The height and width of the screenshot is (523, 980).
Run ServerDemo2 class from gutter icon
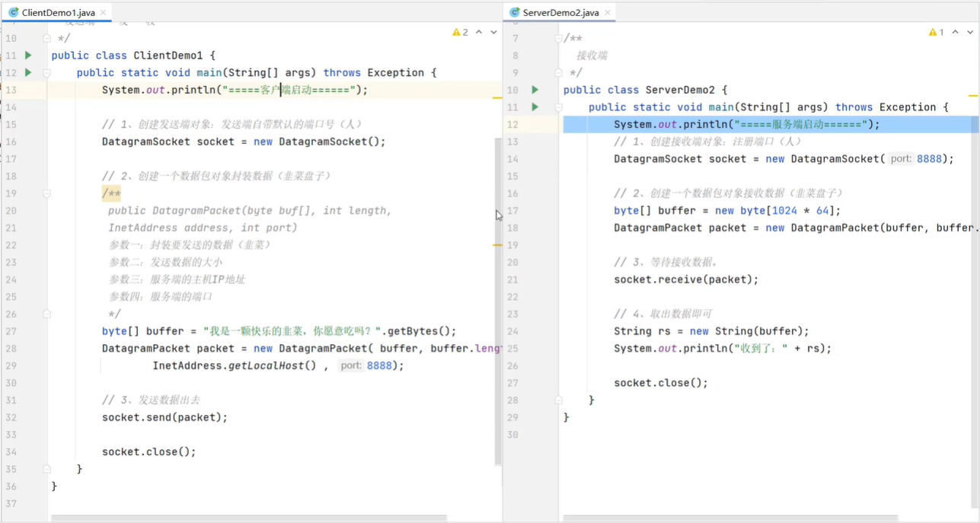click(535, 90)
